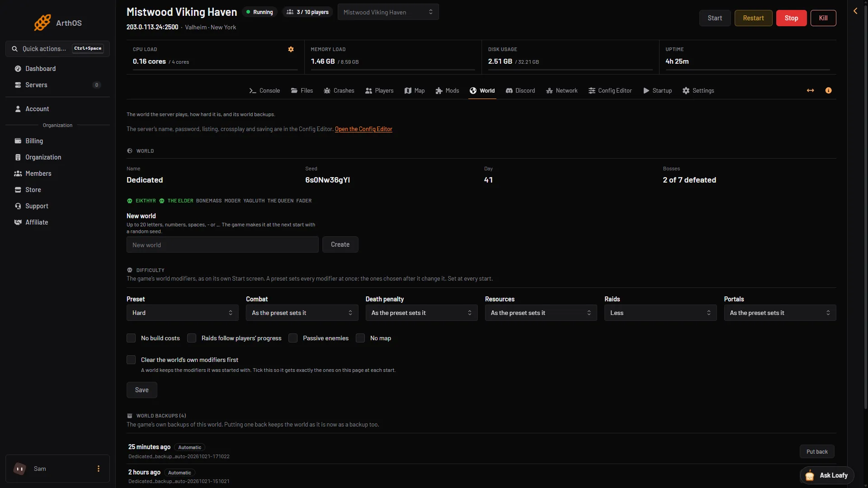This screenshot has width=868, height=488.
Task: Open the Preset dropdown showing Hard
Action: [x=183, y=313]
